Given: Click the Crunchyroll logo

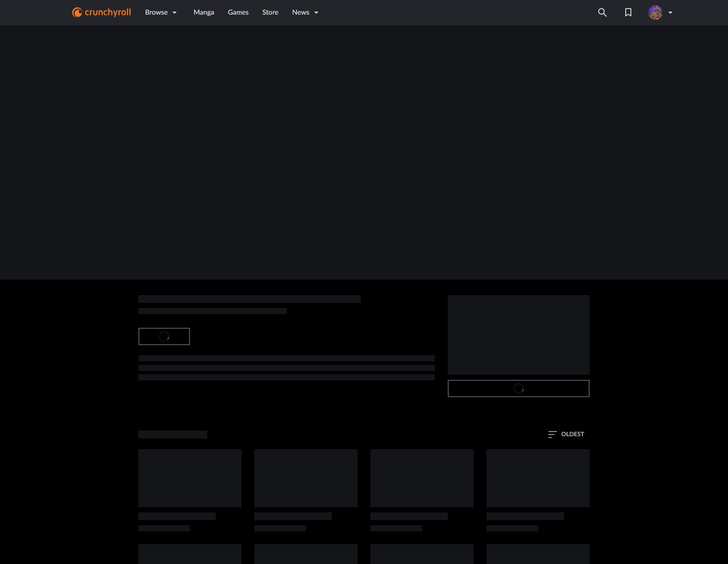Looking at the screenshot, I should click(x=101, y=12).
